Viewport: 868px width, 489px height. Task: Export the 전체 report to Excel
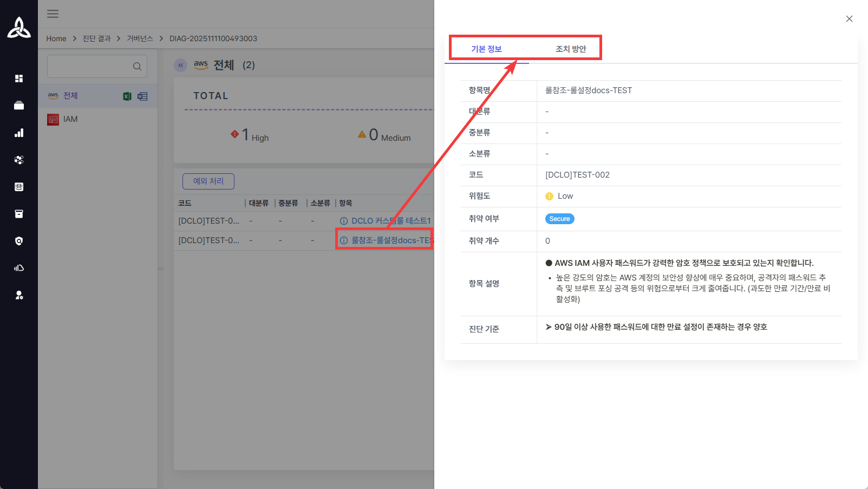coord(127,96)
